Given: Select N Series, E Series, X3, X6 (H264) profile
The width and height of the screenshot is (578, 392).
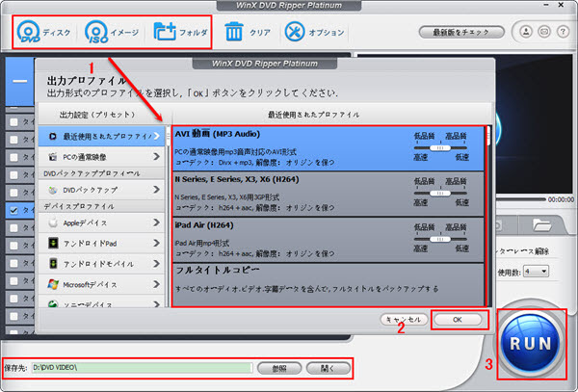Looking at the screenshot, I should pyautogui.click(x=328, y=195).
